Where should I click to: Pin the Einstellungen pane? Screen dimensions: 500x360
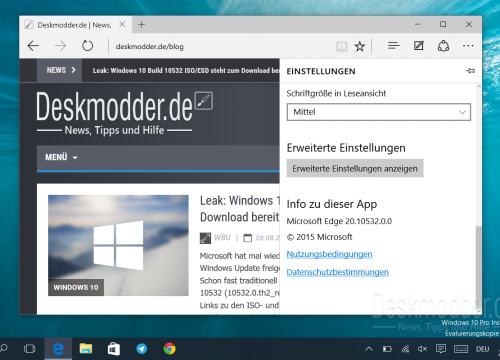pyautogui.click(x=470, y=71)
